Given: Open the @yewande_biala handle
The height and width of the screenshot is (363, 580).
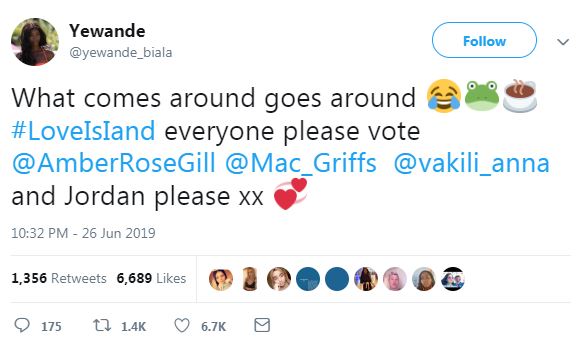Looking at the screenshot, I should 121,53.
